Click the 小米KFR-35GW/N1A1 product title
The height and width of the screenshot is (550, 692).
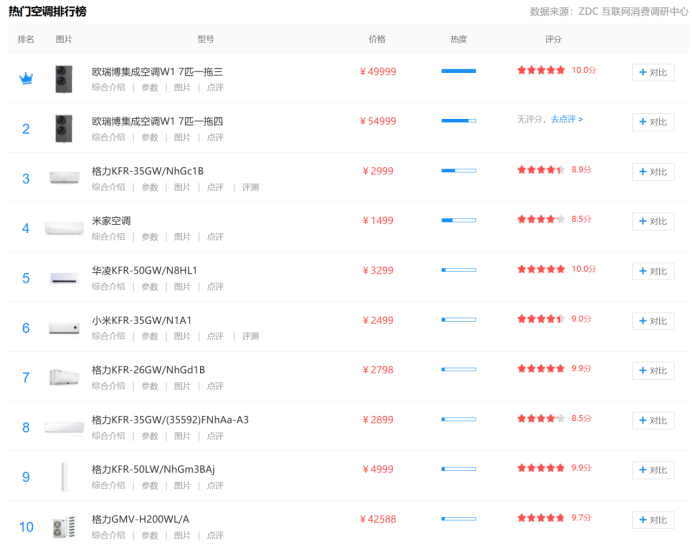coord(141,320)
